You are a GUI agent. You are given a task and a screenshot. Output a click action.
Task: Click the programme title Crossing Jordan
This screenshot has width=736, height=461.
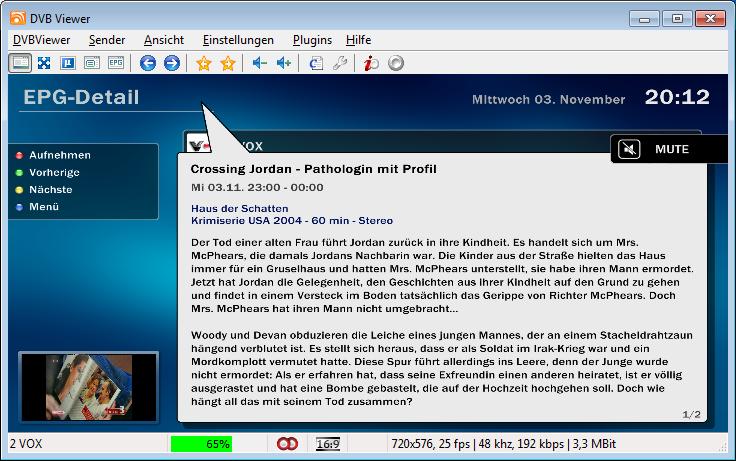[x=314, y=169]
